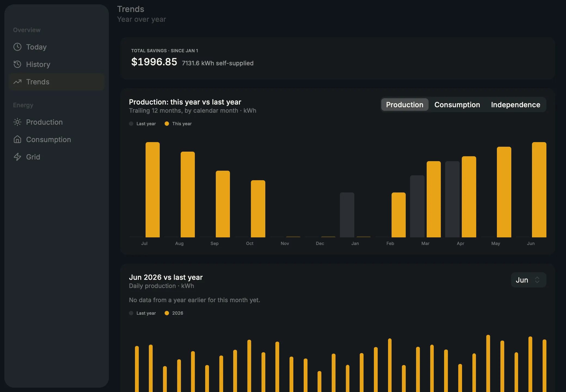Click the Trends arrow icon in sidebar
566x392 pixels.
click(x=17, y=82)
